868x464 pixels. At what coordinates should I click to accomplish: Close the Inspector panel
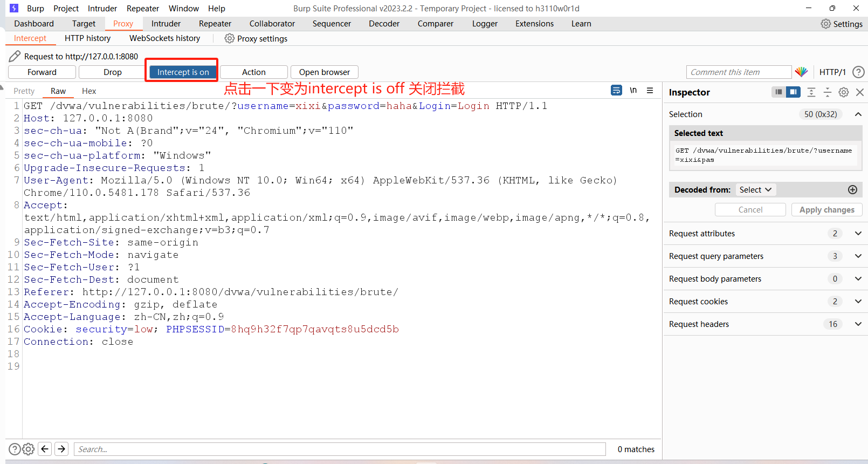tap(860, 92)
